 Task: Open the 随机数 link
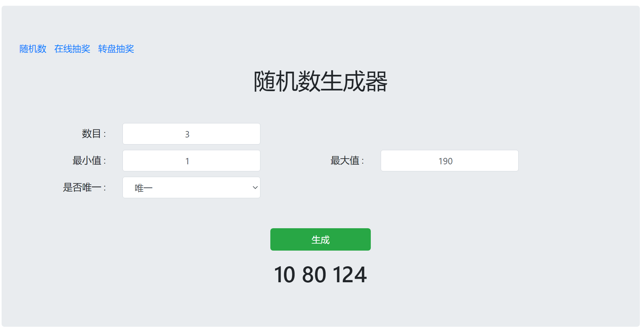pyautogui.click(x=33, y=49)
